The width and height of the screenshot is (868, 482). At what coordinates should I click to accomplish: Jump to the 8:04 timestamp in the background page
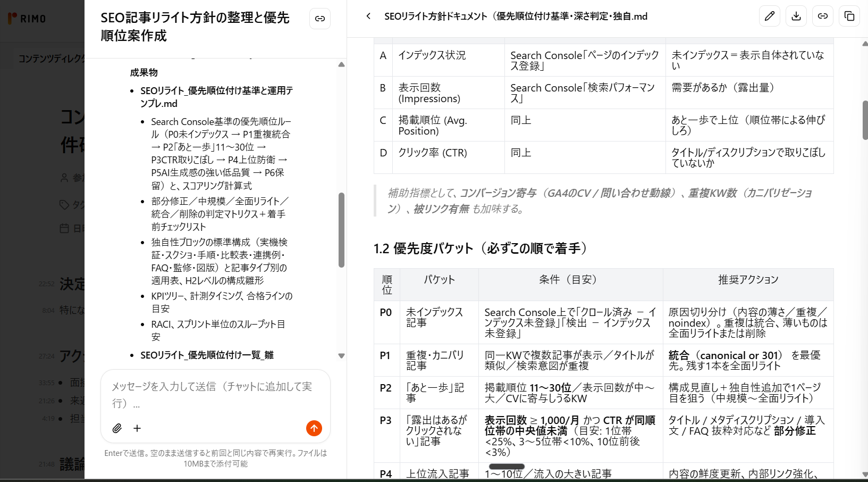[48, 310]
